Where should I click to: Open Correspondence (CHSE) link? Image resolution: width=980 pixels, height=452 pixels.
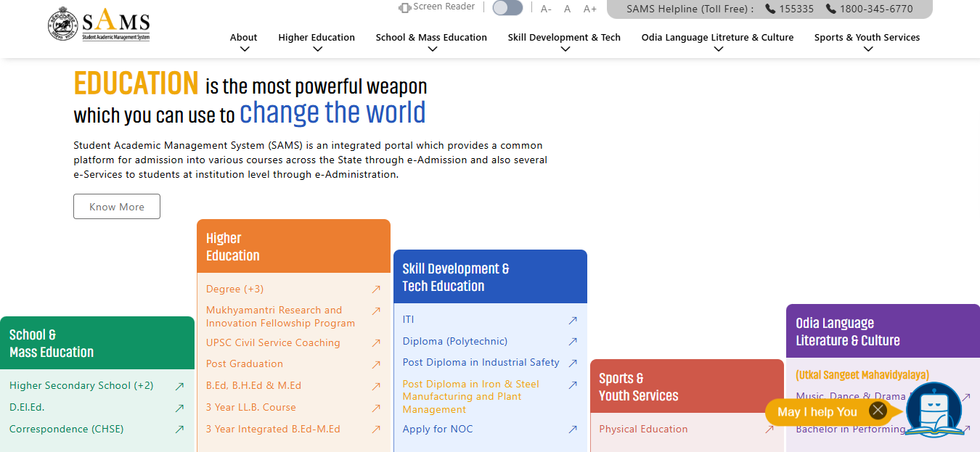pos(67,429)
